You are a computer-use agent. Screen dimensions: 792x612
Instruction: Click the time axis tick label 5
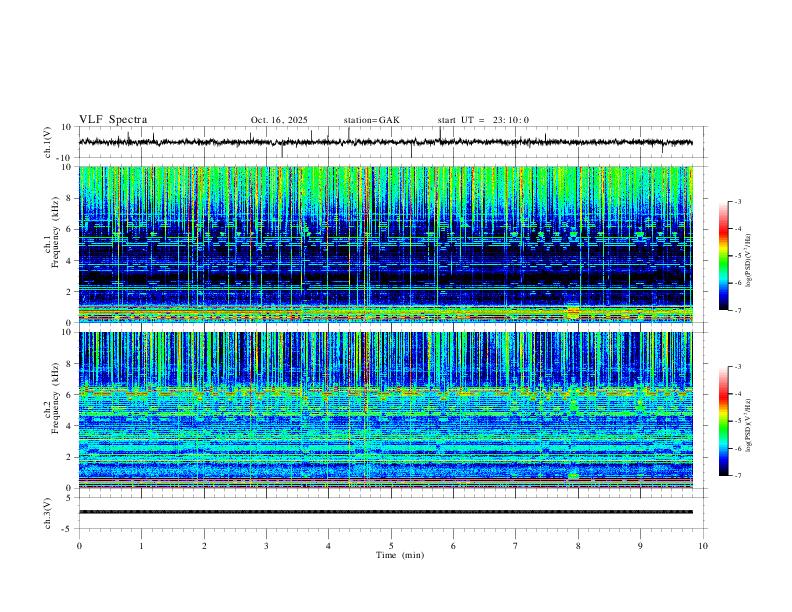(x=391, y=546)
